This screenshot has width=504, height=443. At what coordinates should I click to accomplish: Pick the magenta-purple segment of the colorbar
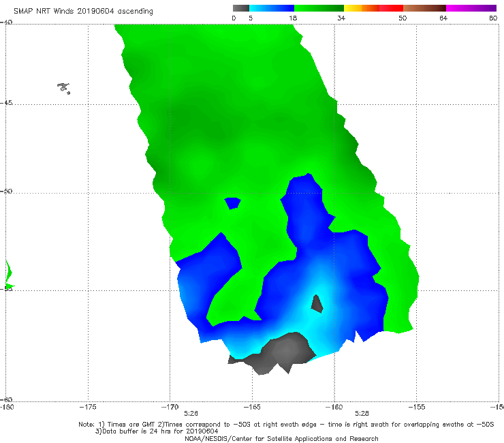click(471, 8)
